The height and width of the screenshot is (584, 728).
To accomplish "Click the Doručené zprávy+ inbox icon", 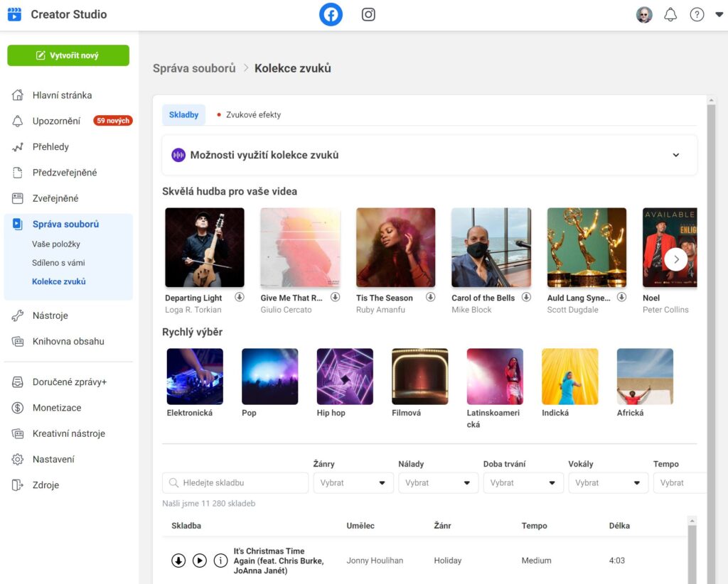I will tap(18, 382).
